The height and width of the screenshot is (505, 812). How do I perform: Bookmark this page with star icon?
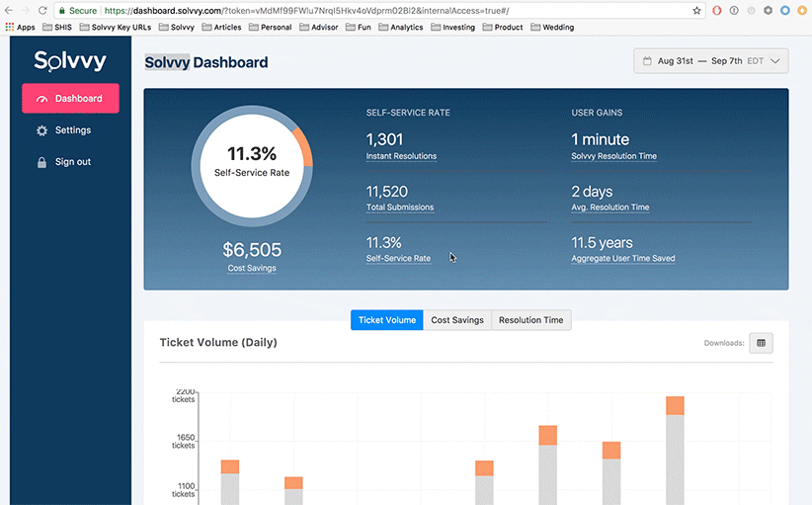(x=696, y=10)
